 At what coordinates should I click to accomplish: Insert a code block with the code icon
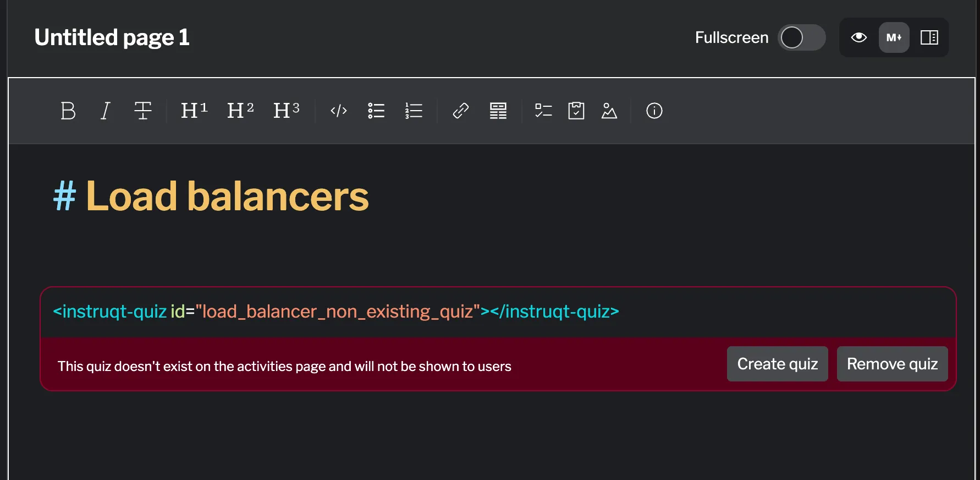(339, 111)
